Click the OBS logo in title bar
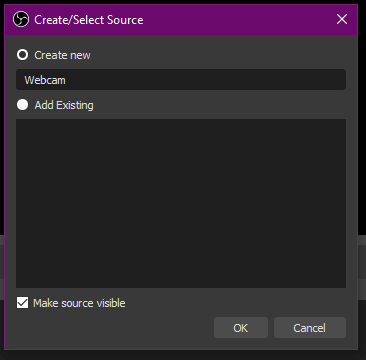 point(21,19)
